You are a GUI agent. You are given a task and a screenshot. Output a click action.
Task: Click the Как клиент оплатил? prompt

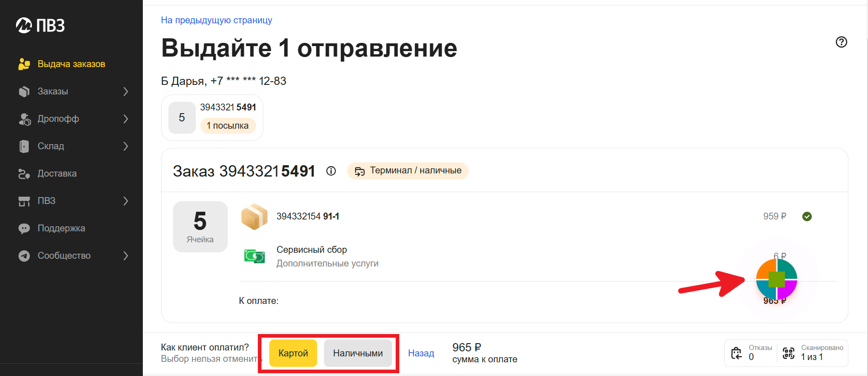(x=204, y=347)
